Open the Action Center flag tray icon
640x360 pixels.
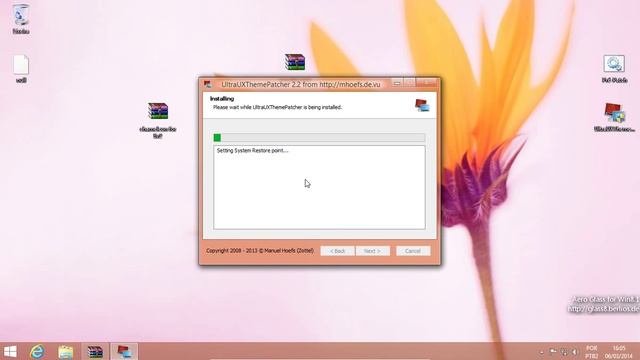pyautogui.click(x=553, y=352)
